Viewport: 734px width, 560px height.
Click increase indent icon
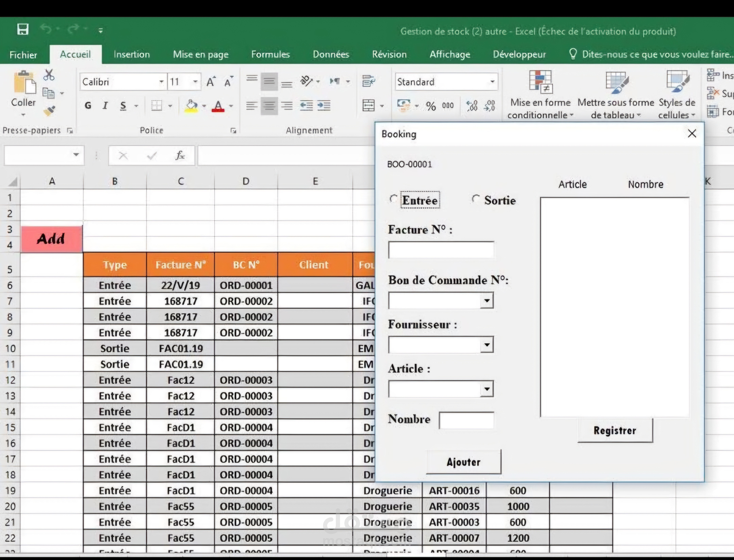(x=324, y=106)
